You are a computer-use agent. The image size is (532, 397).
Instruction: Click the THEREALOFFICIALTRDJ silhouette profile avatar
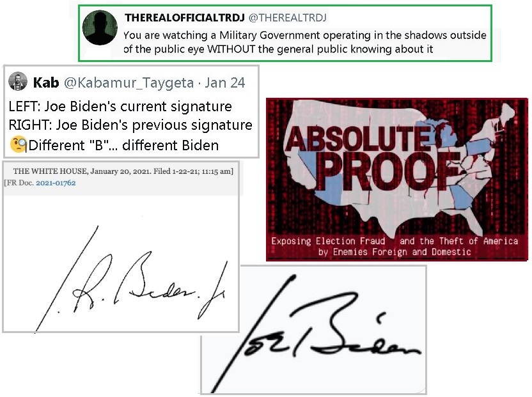100,28
